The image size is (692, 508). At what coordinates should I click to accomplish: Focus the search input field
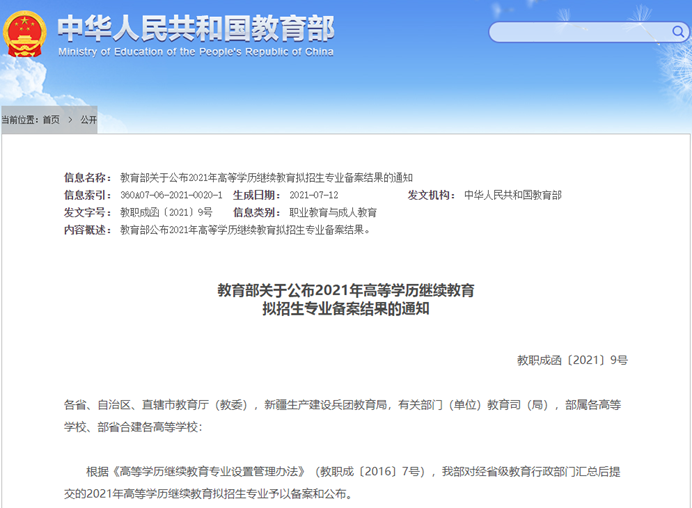pos(575,32)
